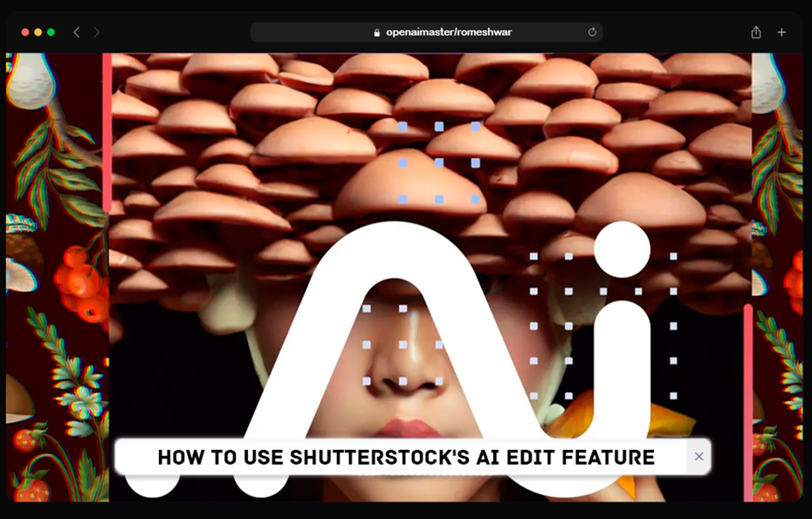Open the share menu icon

coord(756,32)
